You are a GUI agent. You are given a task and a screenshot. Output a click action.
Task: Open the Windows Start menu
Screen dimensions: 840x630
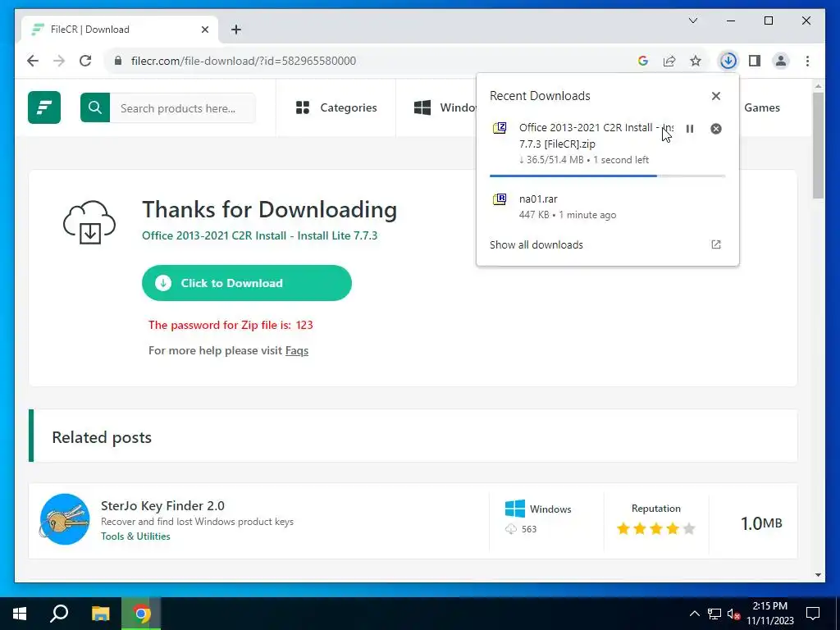[x=20, y=614]
